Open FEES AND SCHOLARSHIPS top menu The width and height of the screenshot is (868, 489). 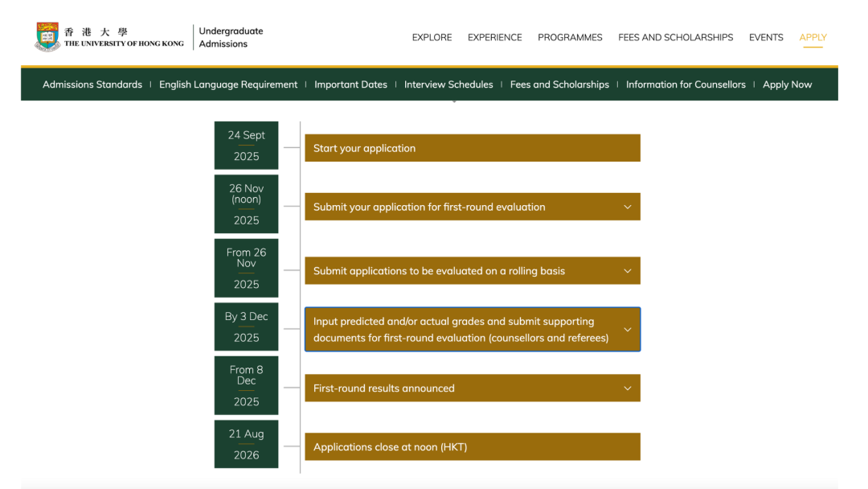[x=675, y=37]
